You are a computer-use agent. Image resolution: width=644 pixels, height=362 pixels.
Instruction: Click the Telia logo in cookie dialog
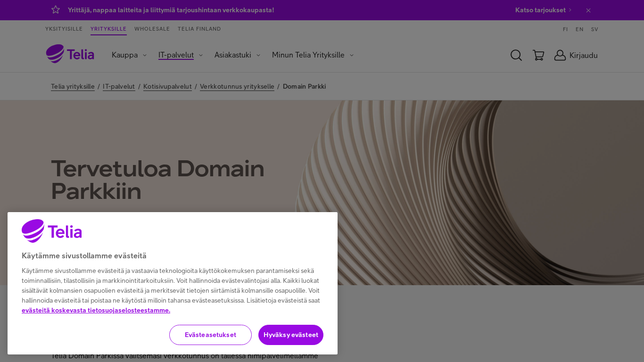pos(52,231)
